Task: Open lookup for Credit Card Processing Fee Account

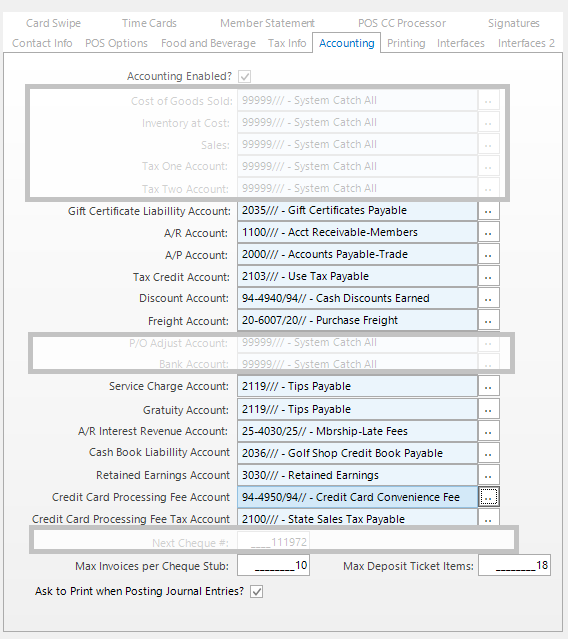Action: (x=489, y=497)
